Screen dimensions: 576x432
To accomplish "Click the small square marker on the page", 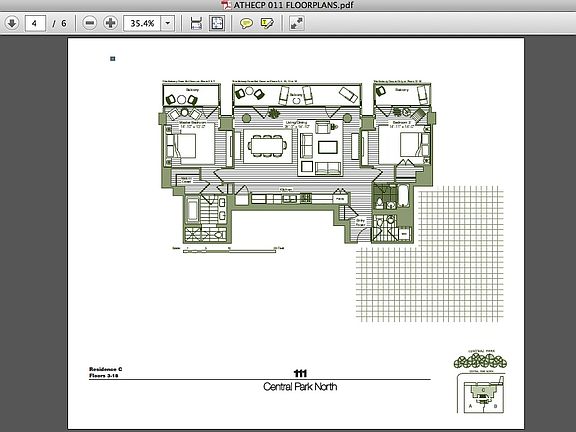I will 113,59.
